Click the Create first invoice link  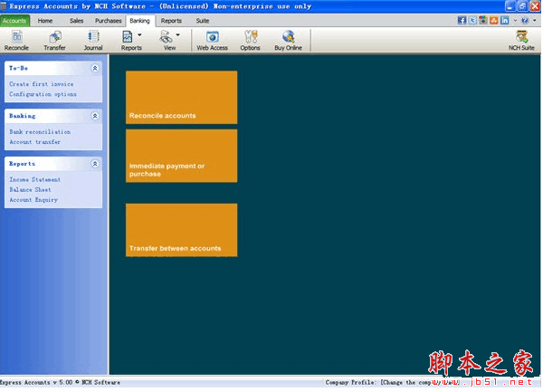point(42,84)
